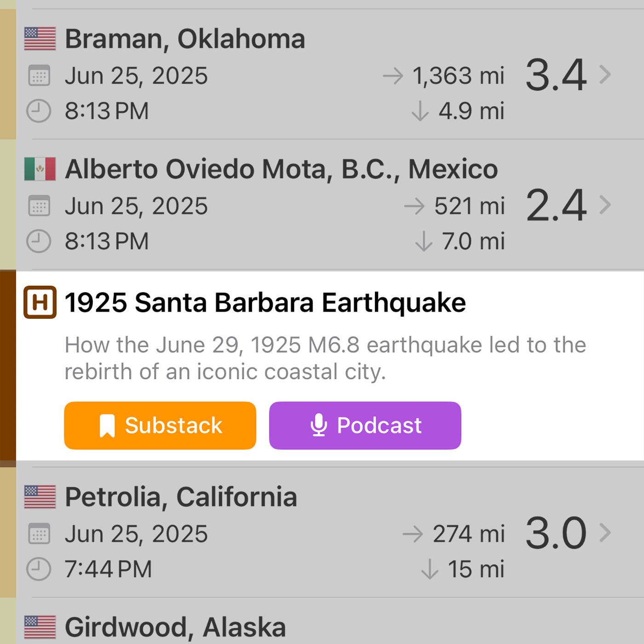The height and width of the screenshot is (644, 644).
Task: Open the Substack article button
Action: [160, 425]
